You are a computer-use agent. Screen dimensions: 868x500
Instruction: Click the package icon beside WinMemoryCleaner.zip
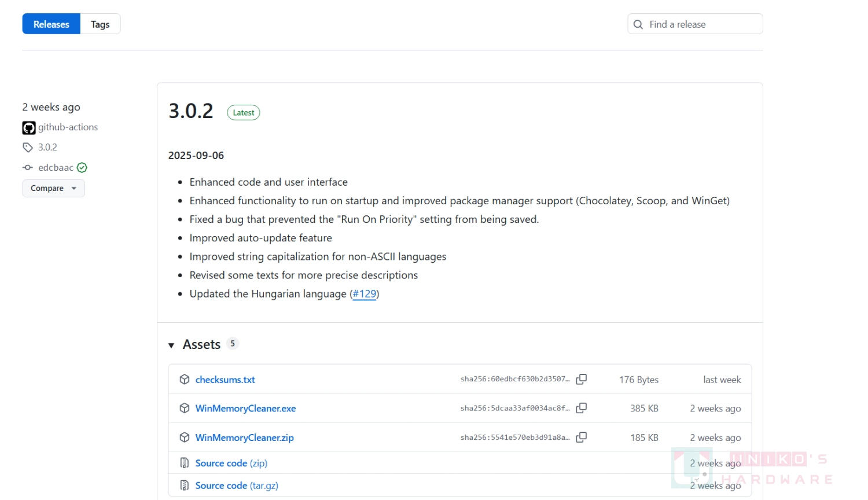185,438
